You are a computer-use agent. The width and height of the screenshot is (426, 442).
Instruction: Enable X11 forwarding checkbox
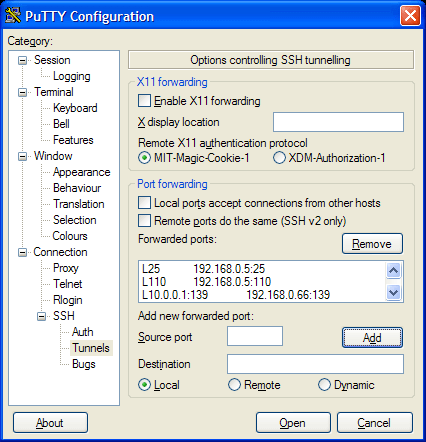coord(144,101)
